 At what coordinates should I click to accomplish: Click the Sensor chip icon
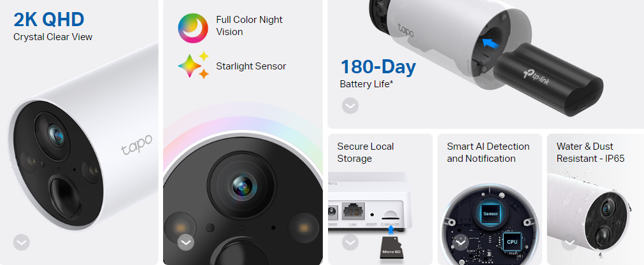click(490, 213)
